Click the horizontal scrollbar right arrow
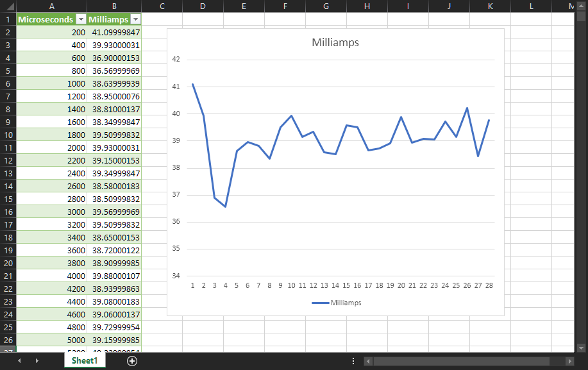The width and height of the screenshot is (588, 370). tap(570, 361)
